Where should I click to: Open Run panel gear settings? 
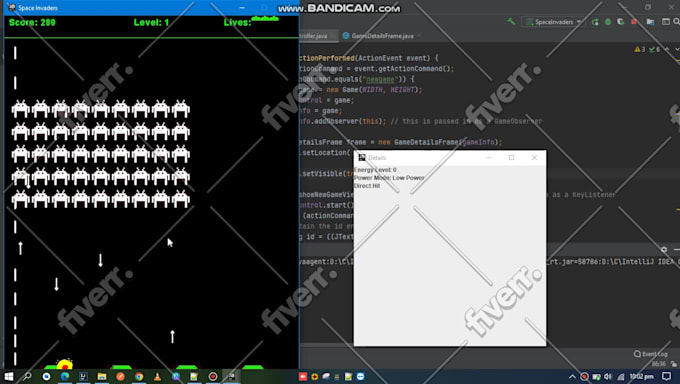[664, 249]
